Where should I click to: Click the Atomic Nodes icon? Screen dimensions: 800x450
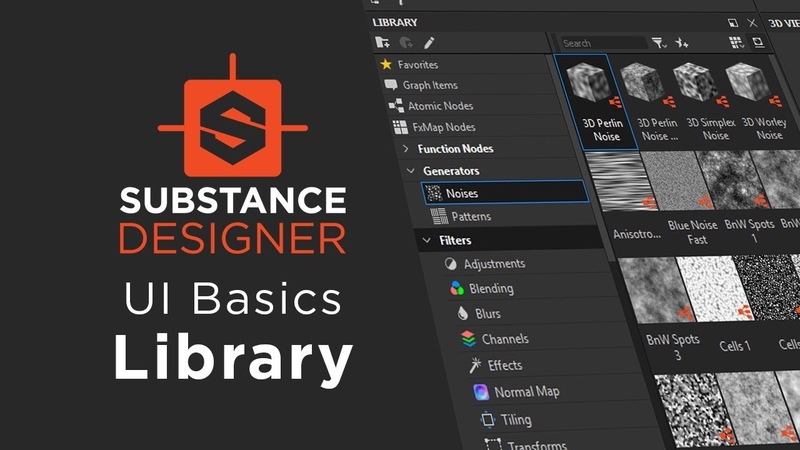click(x=396, y=106)
